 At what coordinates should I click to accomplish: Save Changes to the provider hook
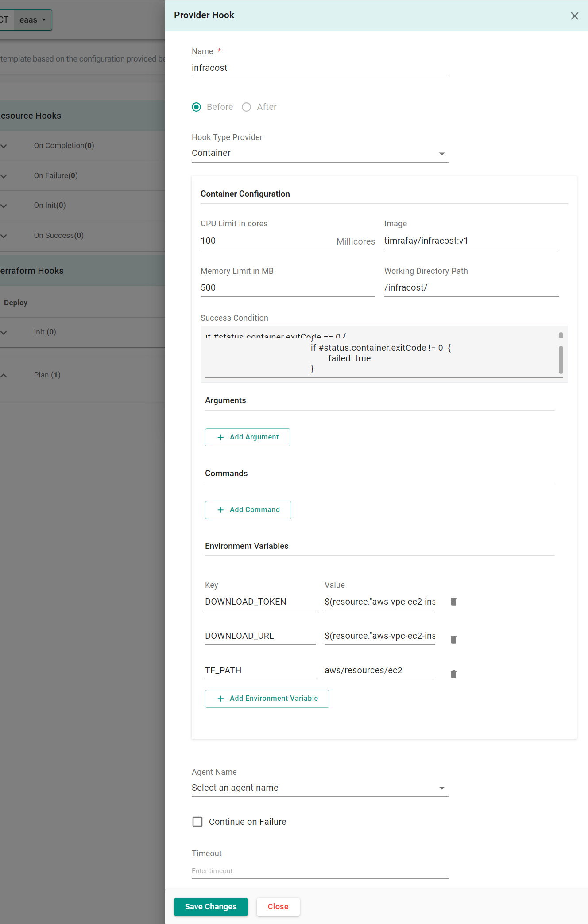[x=211, y=907]
